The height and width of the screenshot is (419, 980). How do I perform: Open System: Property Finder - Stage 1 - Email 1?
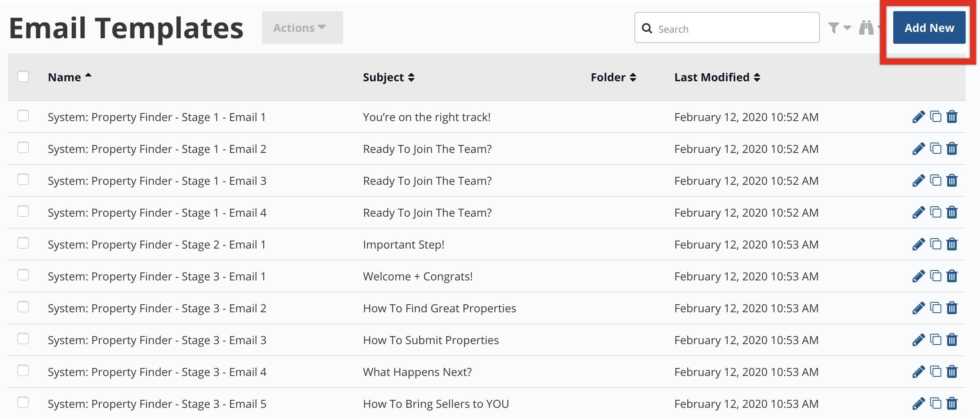[x=156, y=117]
